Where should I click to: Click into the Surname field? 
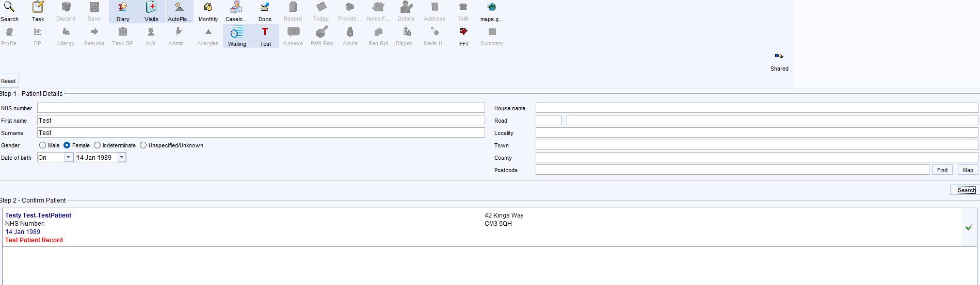pos(261,132)
